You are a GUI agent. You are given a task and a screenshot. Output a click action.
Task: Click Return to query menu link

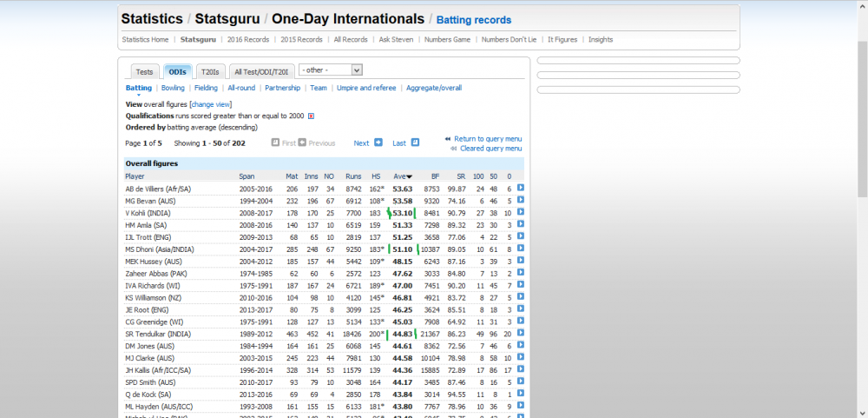488,138
